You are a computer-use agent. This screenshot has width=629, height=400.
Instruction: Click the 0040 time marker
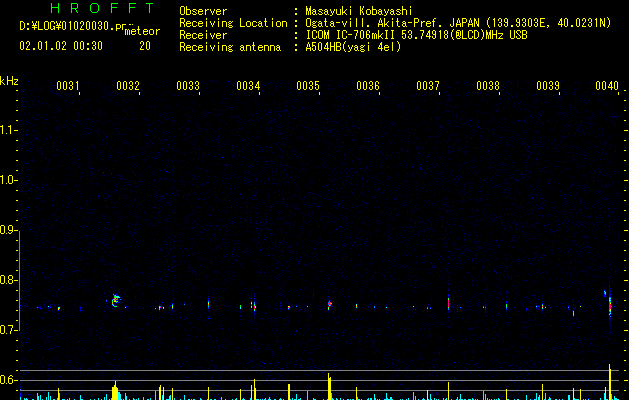607,86
